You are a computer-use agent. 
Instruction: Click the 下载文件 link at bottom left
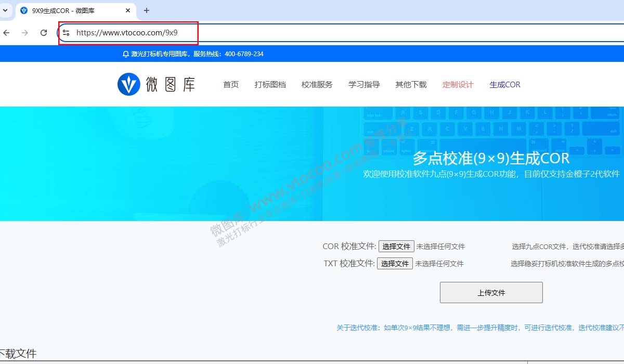click(x=18, y=354)
